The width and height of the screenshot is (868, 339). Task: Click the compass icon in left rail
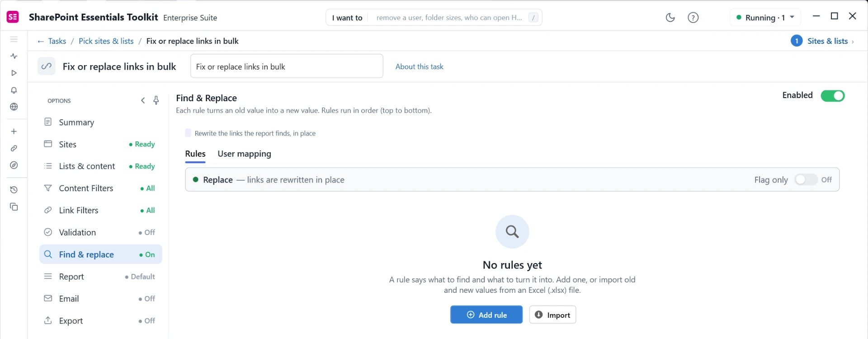[14, 165]
